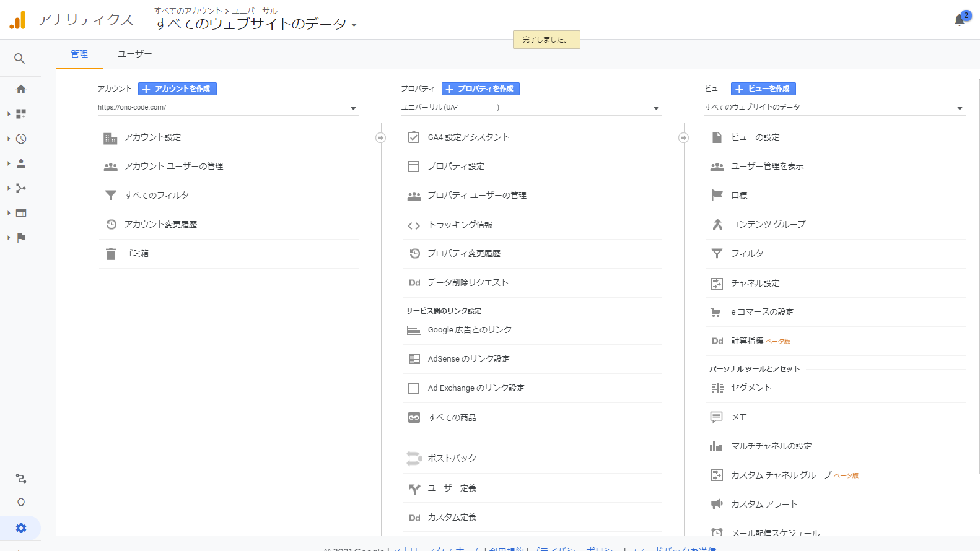Open the notifications bell
The width and height of the screenshot is (980, 551).
(x=960, y=20)
